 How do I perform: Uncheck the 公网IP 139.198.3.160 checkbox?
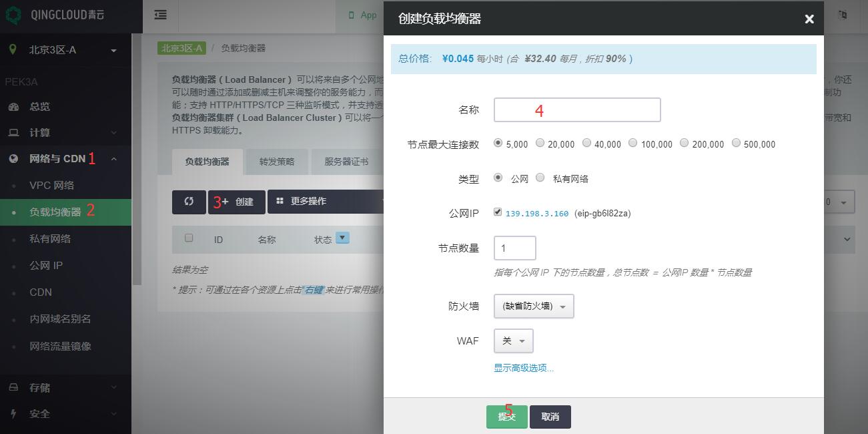498,212
